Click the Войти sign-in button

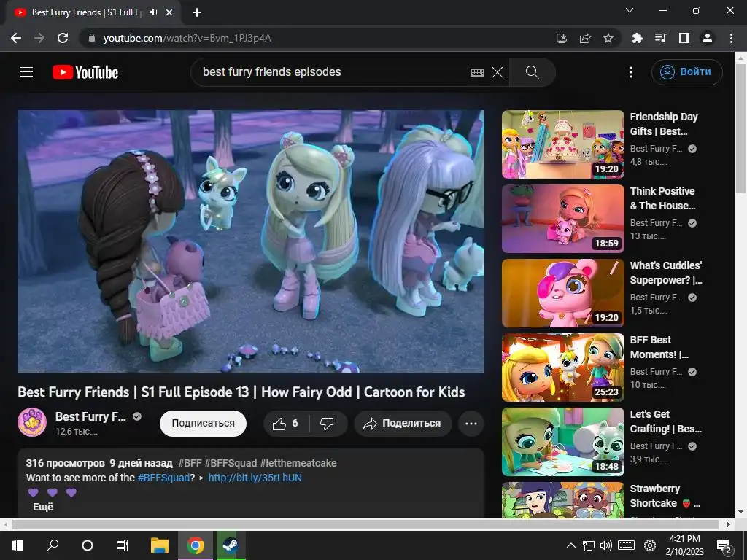686,72
